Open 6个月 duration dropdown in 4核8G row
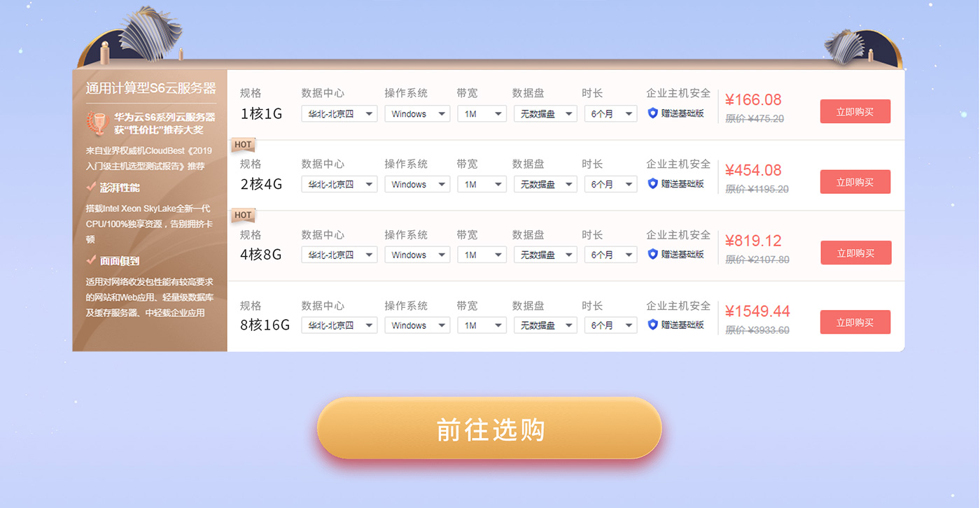This screenshot has height=508, width=980. (x=610, y=255)
